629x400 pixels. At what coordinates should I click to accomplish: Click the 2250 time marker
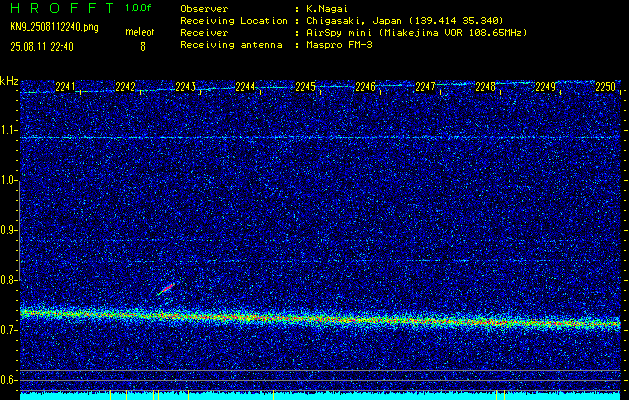point(605,87)
